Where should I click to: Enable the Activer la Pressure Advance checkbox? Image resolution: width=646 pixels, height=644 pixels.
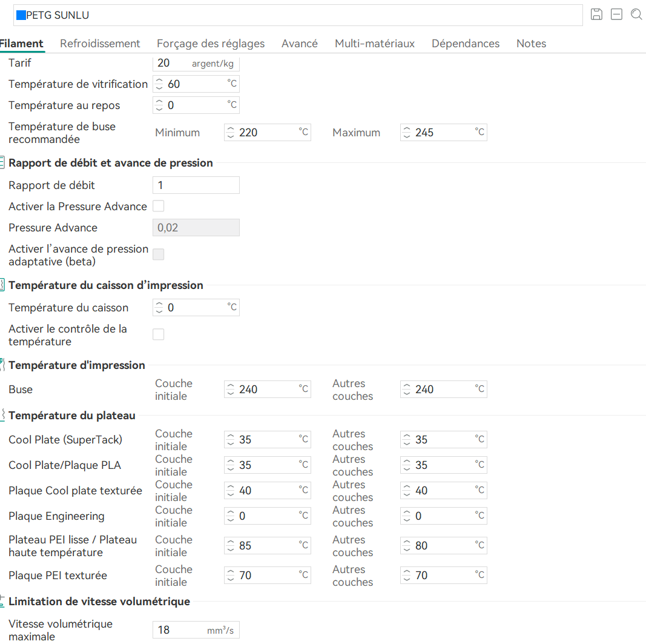coord(159,207)
